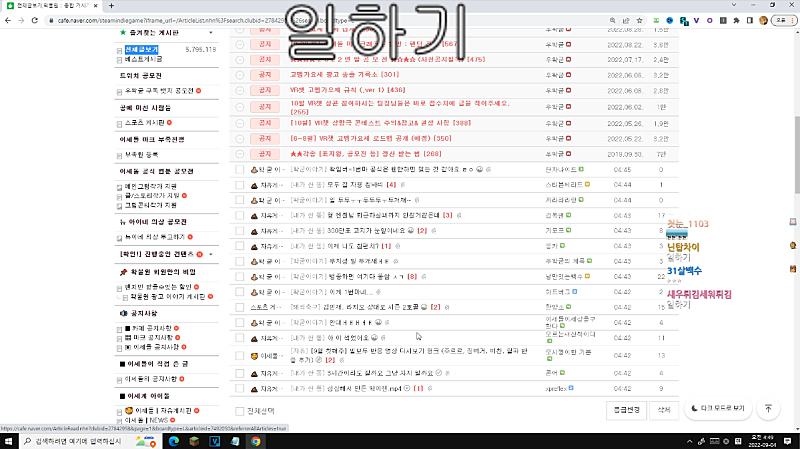Go back with the browser back arrow

click(x=8, y=20)
